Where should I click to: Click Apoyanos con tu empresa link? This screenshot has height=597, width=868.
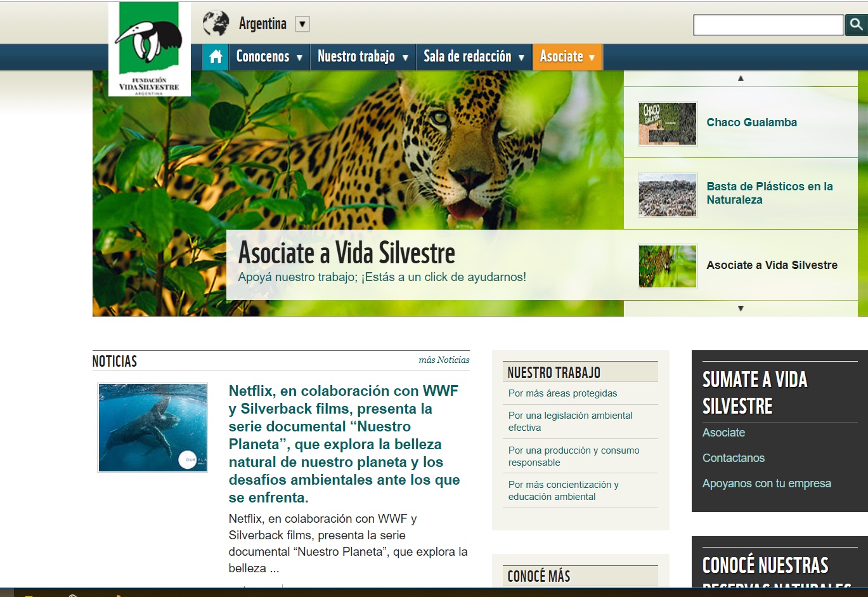point(766,483)
